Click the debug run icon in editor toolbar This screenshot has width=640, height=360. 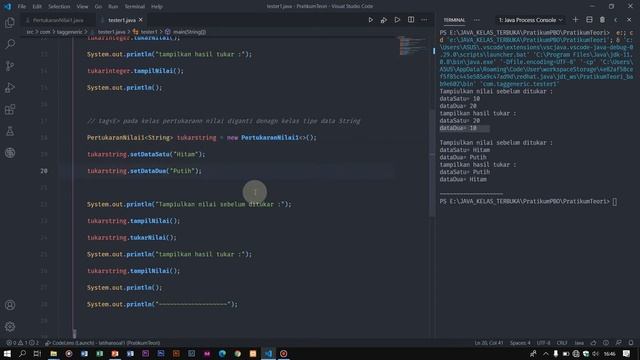pos(384,20)
